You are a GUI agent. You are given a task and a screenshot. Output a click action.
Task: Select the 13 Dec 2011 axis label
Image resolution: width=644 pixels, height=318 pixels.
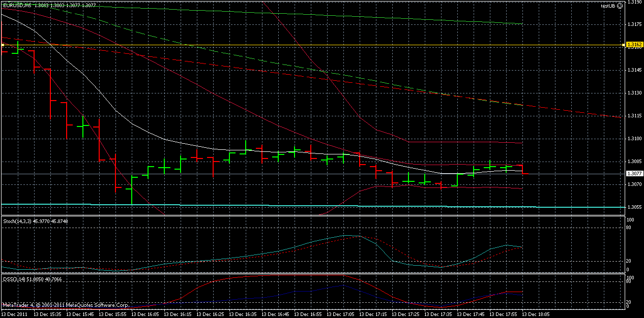click(15, 314)
